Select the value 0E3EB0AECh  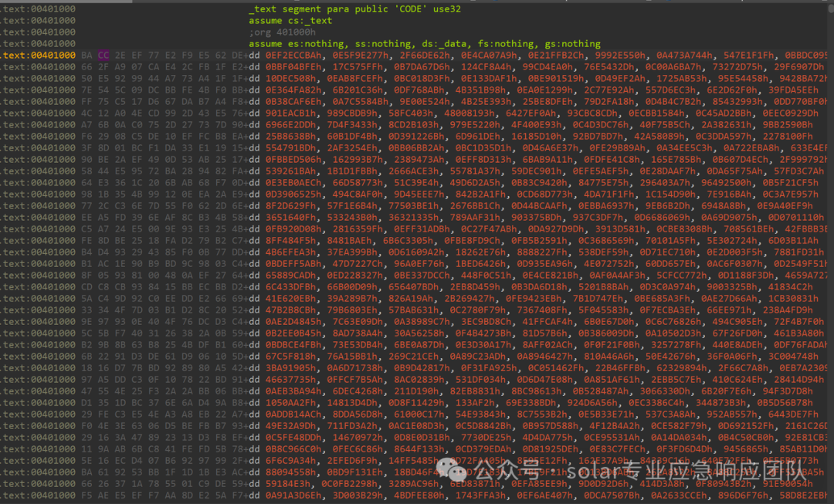[293, 183]
